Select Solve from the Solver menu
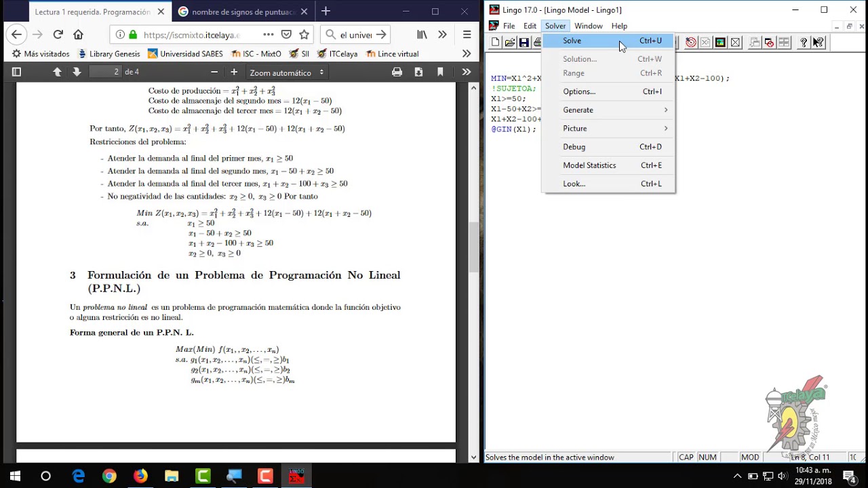This screenshot has width=868, height=488. (609, 41)
